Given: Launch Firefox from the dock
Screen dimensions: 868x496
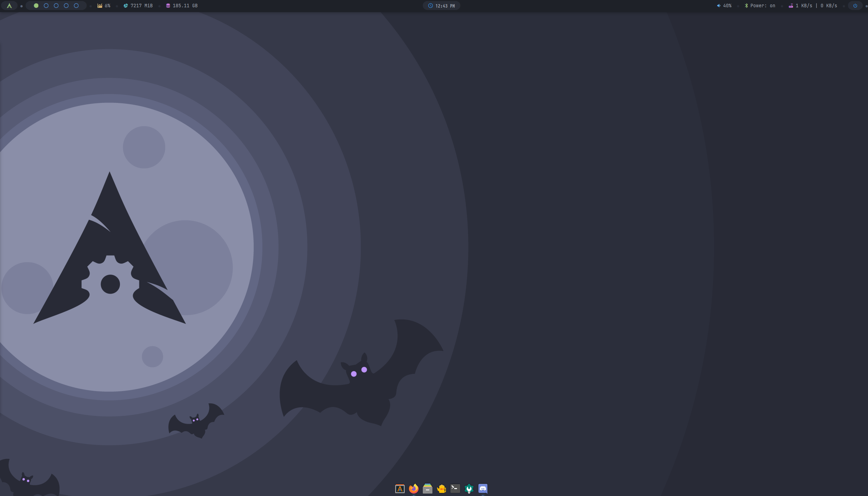Looking at the screenshot, I should click(x=414, y=489).
